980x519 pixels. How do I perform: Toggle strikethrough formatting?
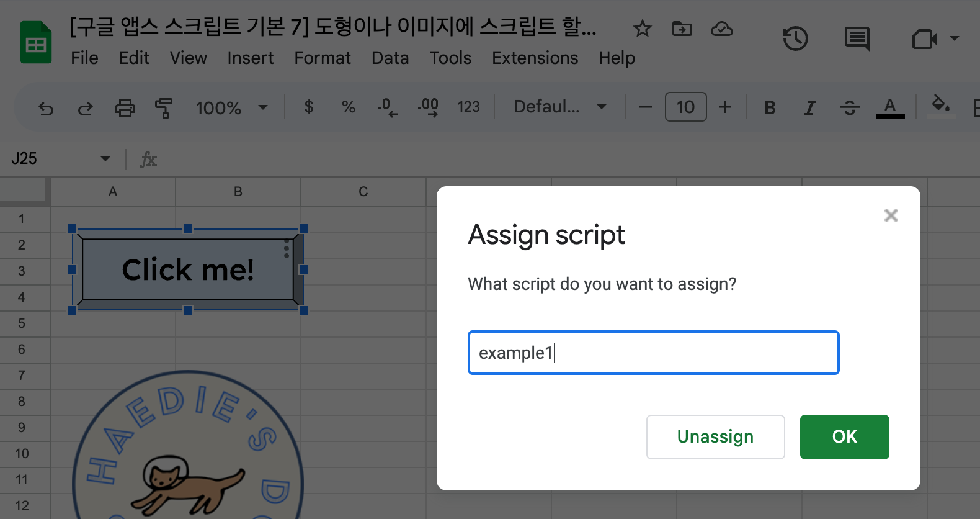[849, 108]
